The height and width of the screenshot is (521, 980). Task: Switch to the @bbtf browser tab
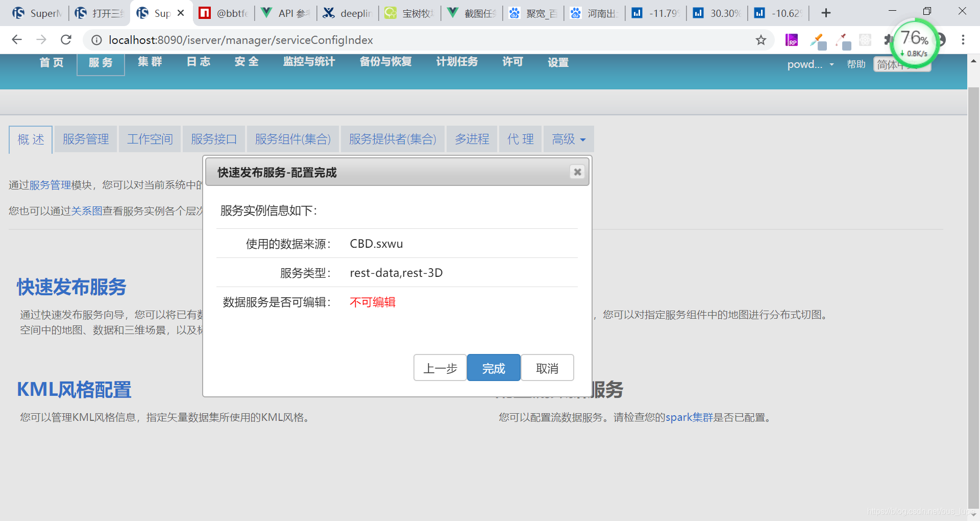(224, 13)
